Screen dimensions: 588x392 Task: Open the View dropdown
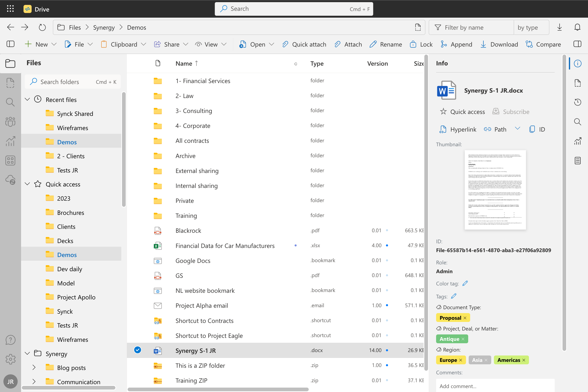pyautogui.click(x=224, y=44)
